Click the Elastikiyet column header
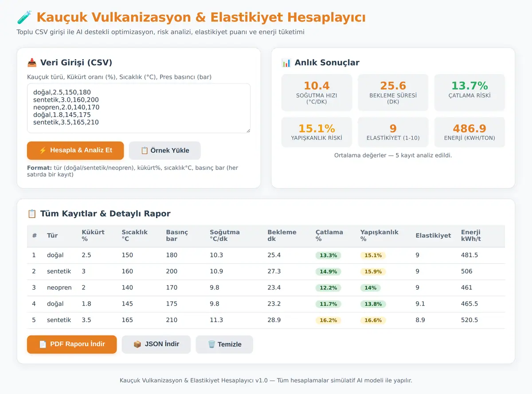 [x=433, y=236]
